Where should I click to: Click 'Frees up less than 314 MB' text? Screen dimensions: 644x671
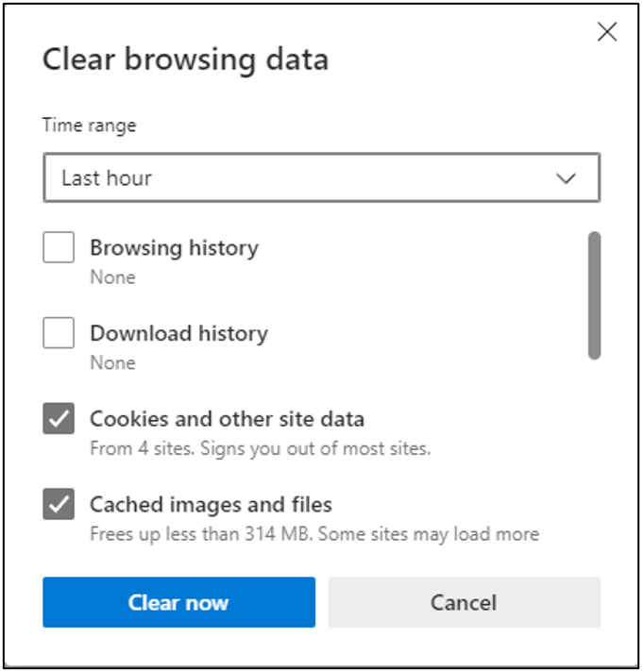(200, 534)
